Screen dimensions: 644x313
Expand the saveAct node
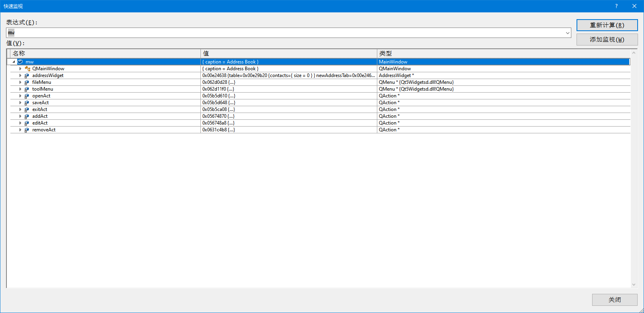pyautogui.click(x=20, y=103)
